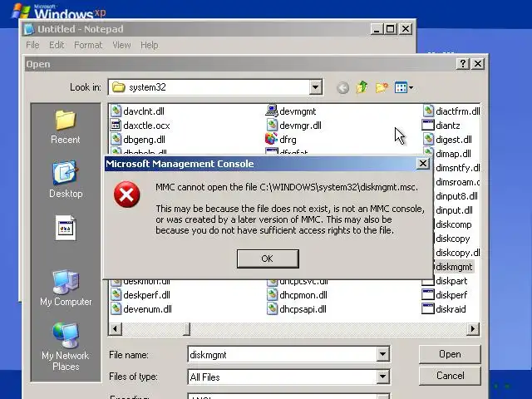Click the Help question mark in Open dialog
Screen dimensions: 532x399
point(463,64)
